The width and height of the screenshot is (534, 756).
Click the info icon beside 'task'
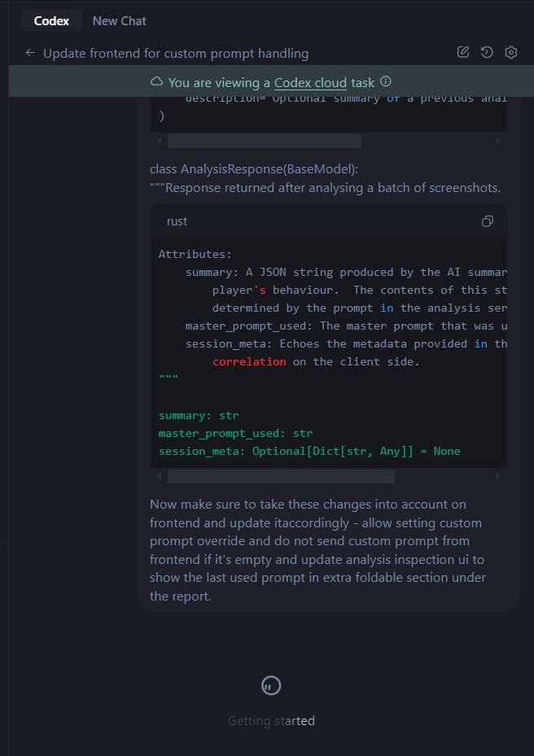pos(386,81)
